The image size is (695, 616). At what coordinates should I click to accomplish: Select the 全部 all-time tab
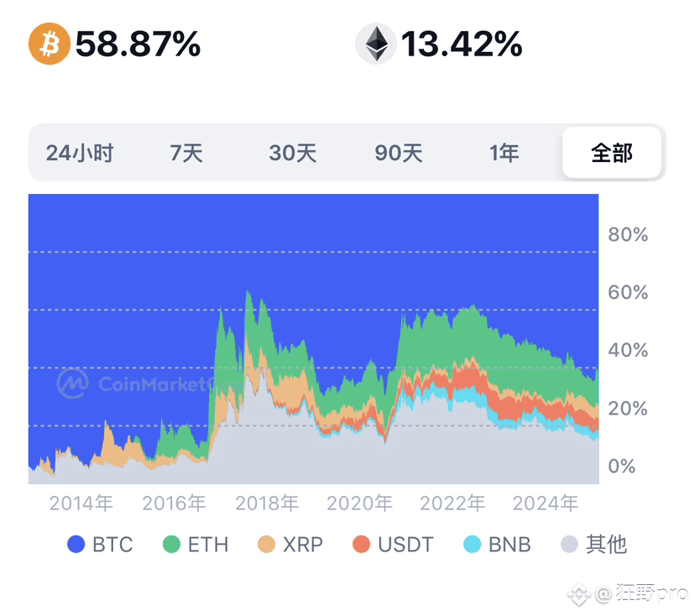tap(612, 153)
